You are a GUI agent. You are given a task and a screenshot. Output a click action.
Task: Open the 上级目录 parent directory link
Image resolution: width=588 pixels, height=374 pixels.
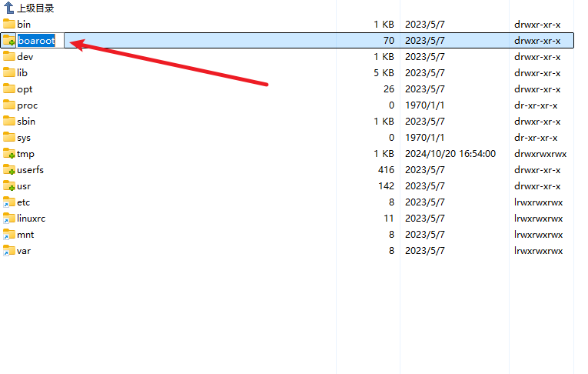tap(35, 8)
